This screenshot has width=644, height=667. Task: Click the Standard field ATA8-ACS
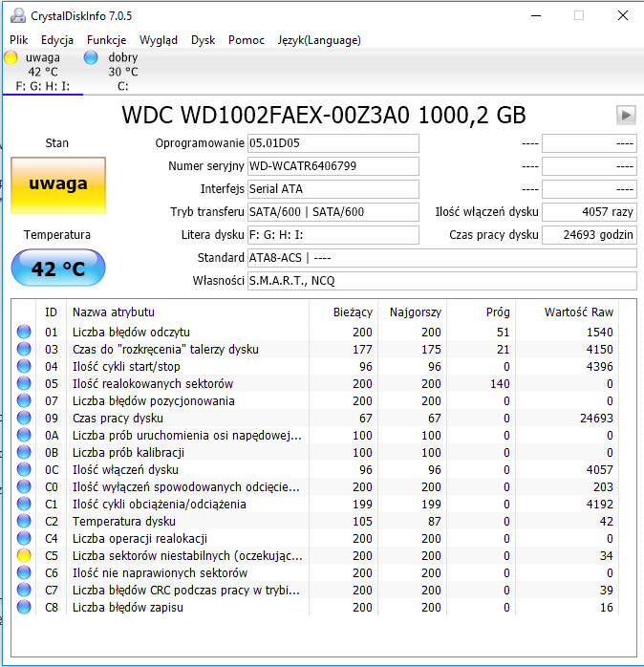(442, 258)
